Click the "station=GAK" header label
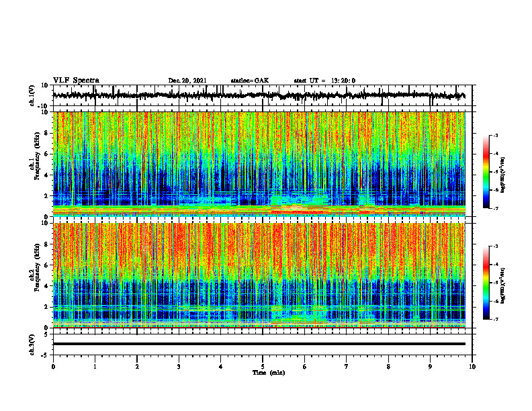532x411 pixels. 250,81
